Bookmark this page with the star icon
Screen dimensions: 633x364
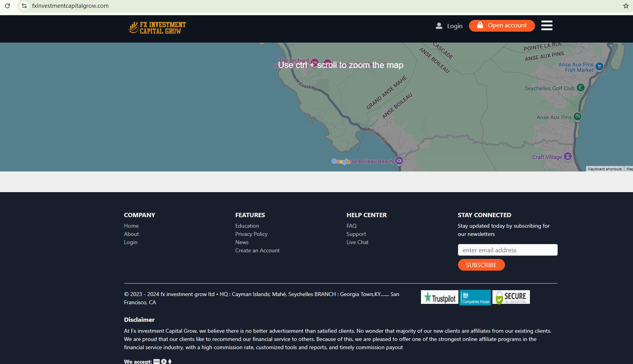[x=626, y=6]
